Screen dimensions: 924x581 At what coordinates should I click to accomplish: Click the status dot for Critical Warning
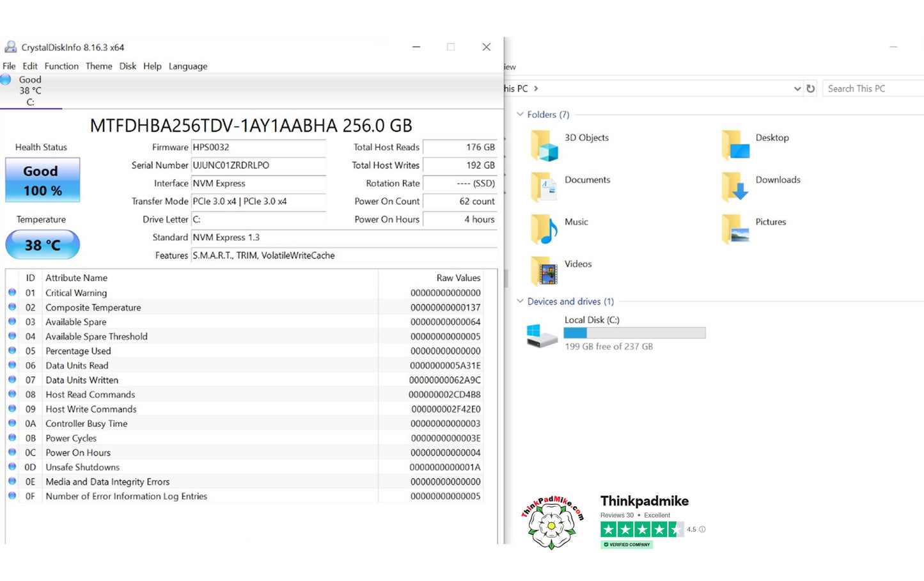click(12, 292)
